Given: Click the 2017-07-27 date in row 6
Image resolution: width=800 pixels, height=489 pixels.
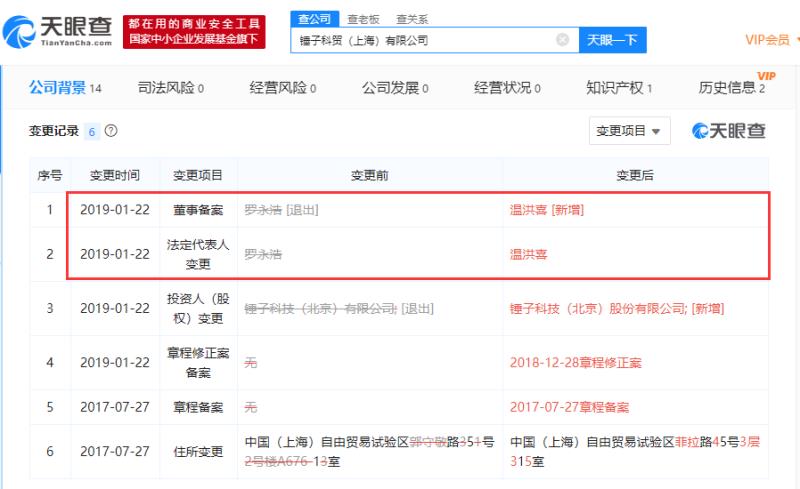Looking at the screenshot, I should (x=115, y=452).
